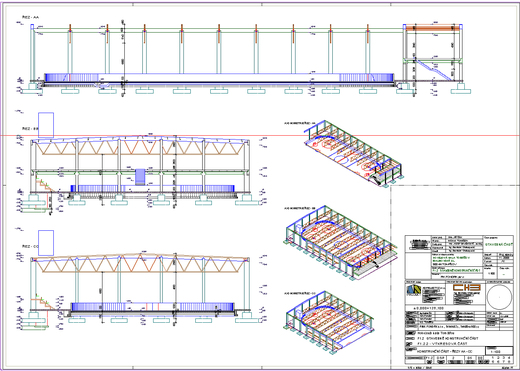Select the circular stamp in the title block
The width and height of the screenshot is (520, 371).
pos(499,297)
